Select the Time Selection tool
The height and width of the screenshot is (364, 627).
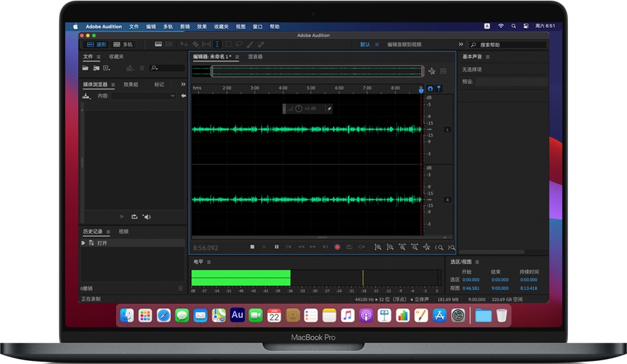(217, 44)
